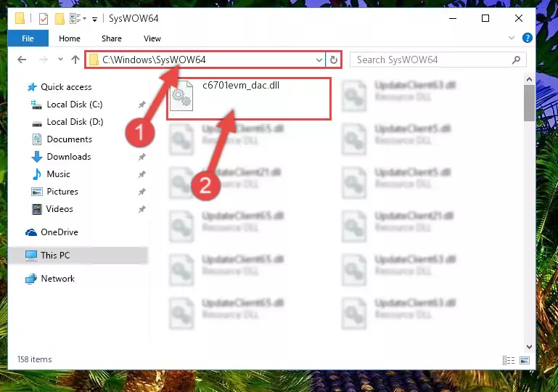
Task: Click the OneDrive cloud icon
Action: pyautogui.click(x=31, y=232)
